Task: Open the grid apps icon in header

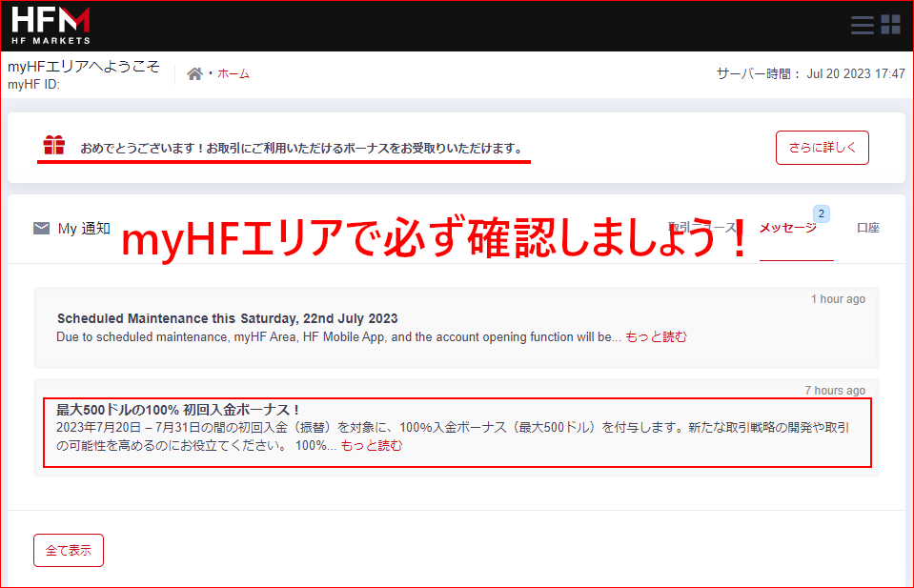Action: tap(891, 25)
